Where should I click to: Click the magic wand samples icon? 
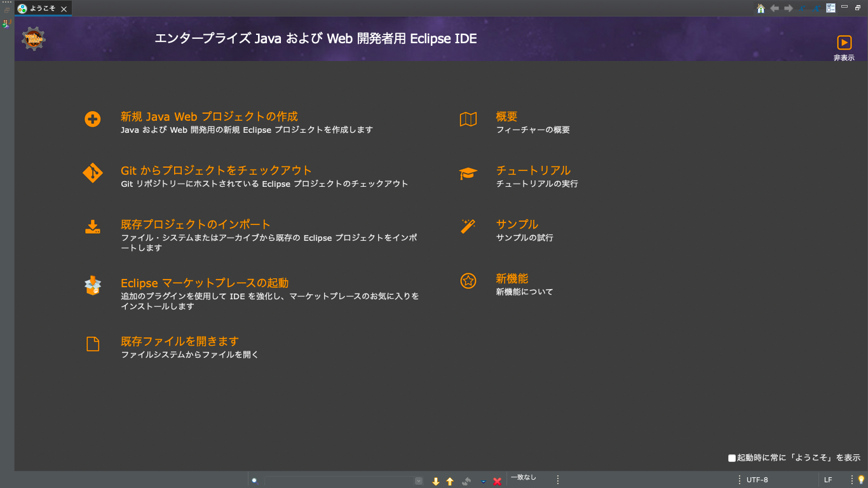coord(468,227)
